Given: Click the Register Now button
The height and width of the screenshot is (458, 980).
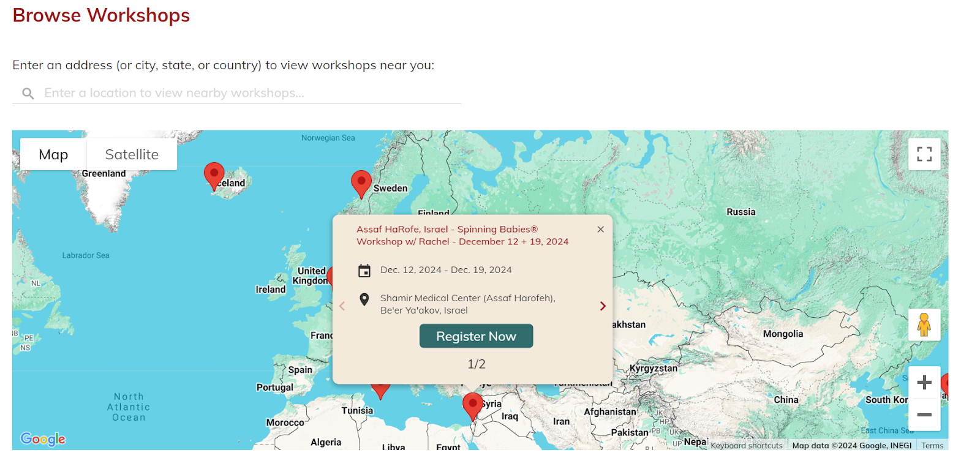Looking at the screenshot, I should click(476, 336).
